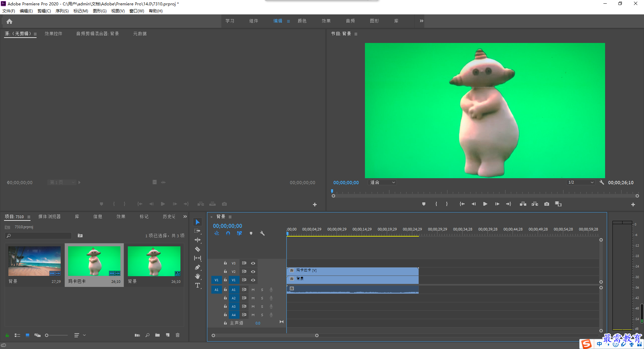Screen dimensions: 644x349
Task: Go to the Home screen icon
Action: (9, 21)
